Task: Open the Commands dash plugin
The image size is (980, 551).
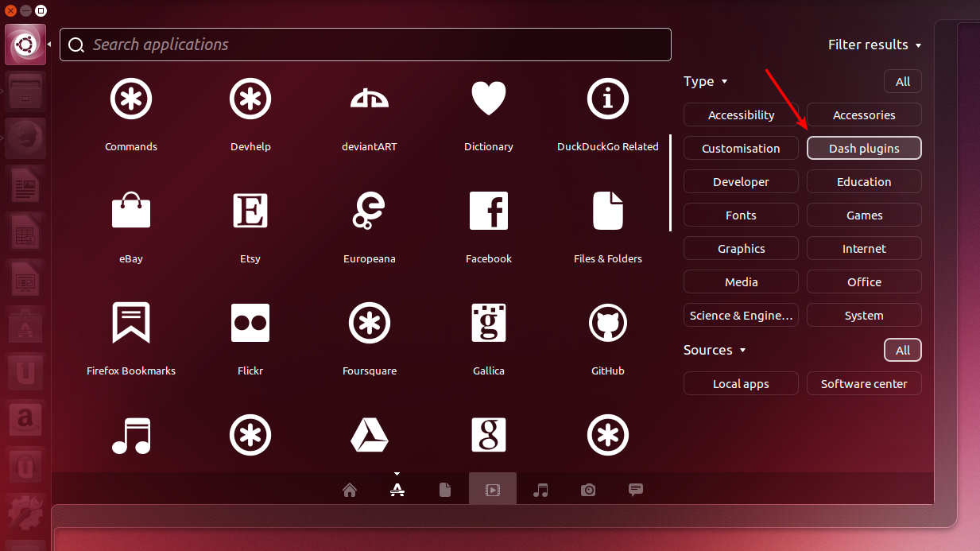Action: click(131, 99)
